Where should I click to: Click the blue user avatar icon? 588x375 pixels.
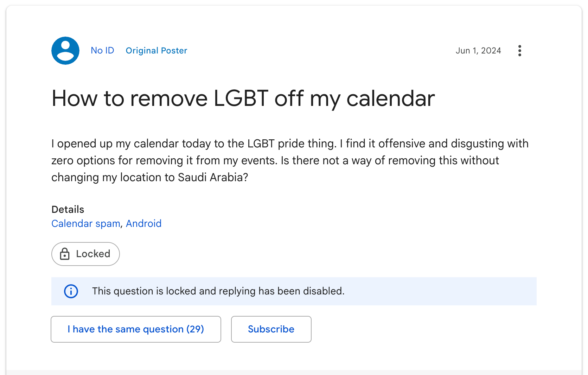coord(65,51)
